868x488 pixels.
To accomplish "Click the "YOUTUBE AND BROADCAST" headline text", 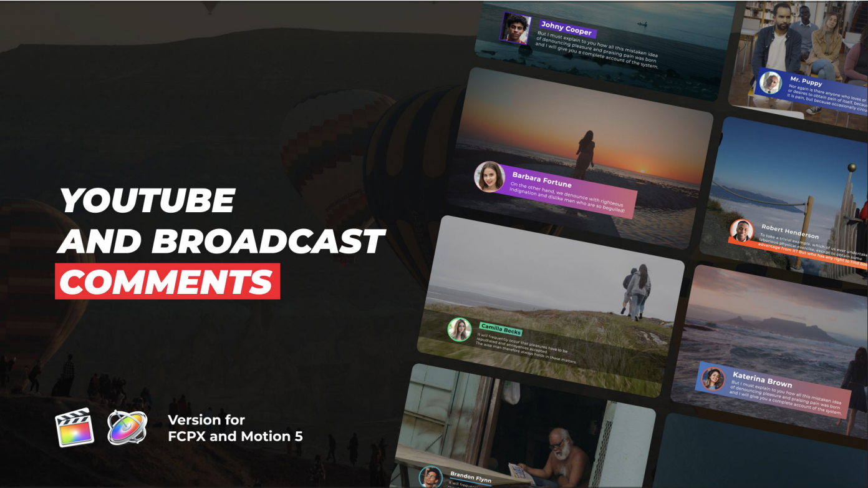I will tap(221, 221).
